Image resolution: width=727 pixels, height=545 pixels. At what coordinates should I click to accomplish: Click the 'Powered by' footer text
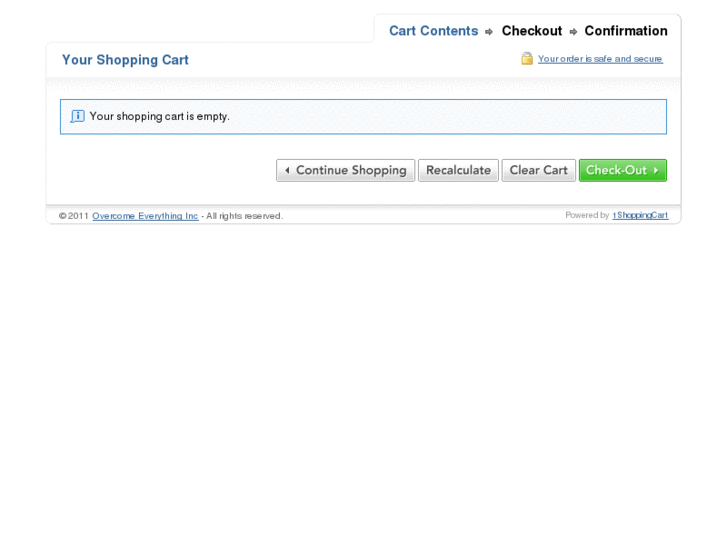(587, 216)
